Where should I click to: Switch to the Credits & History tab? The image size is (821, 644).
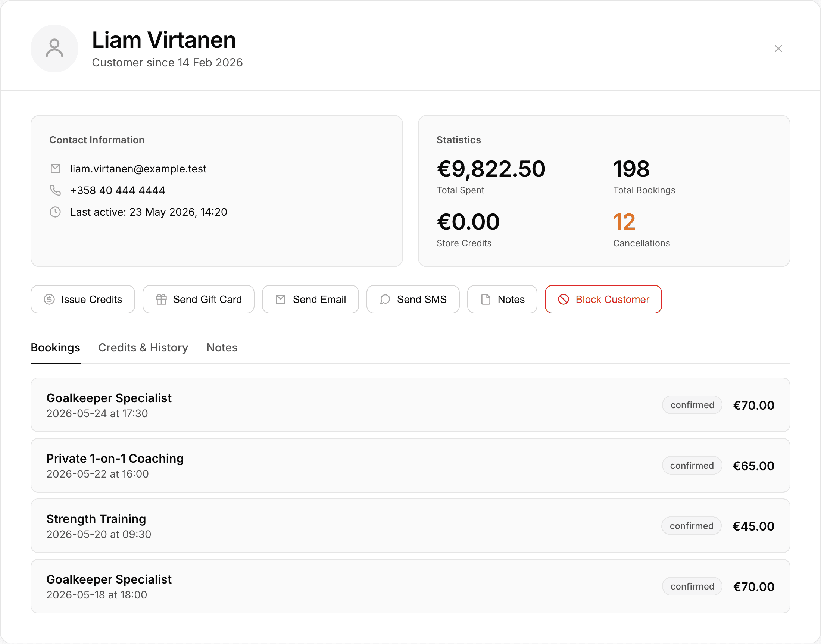(x=143, y=348)
